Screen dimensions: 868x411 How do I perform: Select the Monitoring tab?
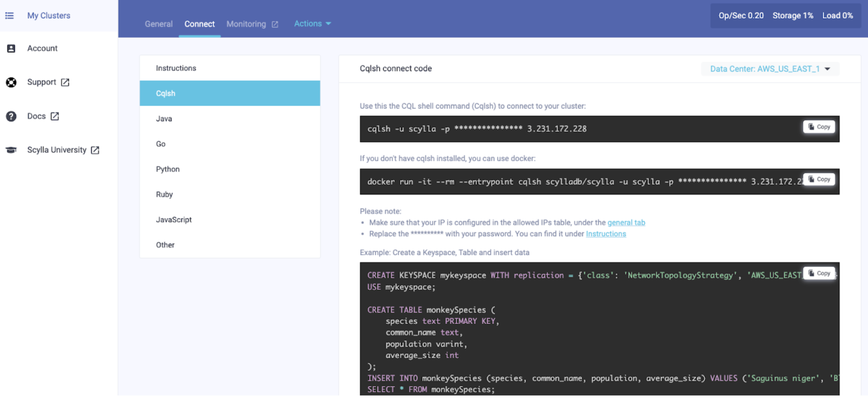(246, 24)
